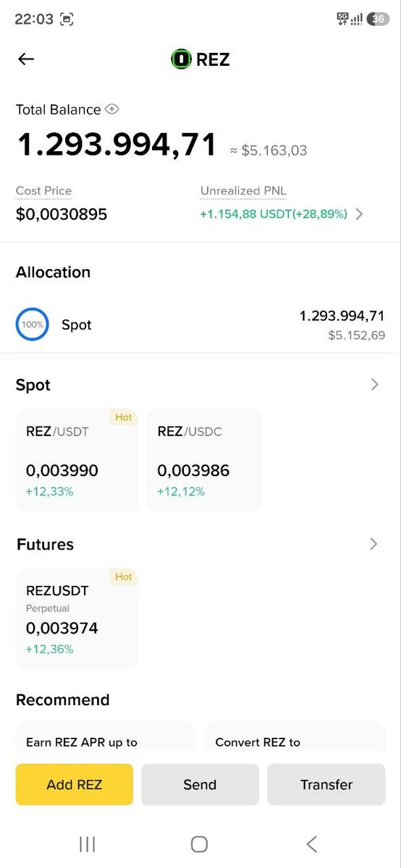This screenshot has height=868, width=401.
Task: Tap the Add REZ button
Action: pos(75,785)
